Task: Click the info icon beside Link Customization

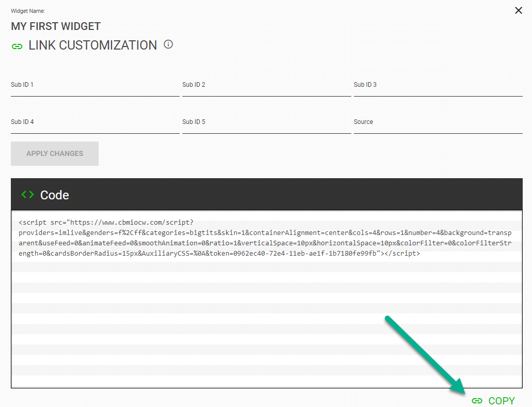Action: tap(168, 44)
